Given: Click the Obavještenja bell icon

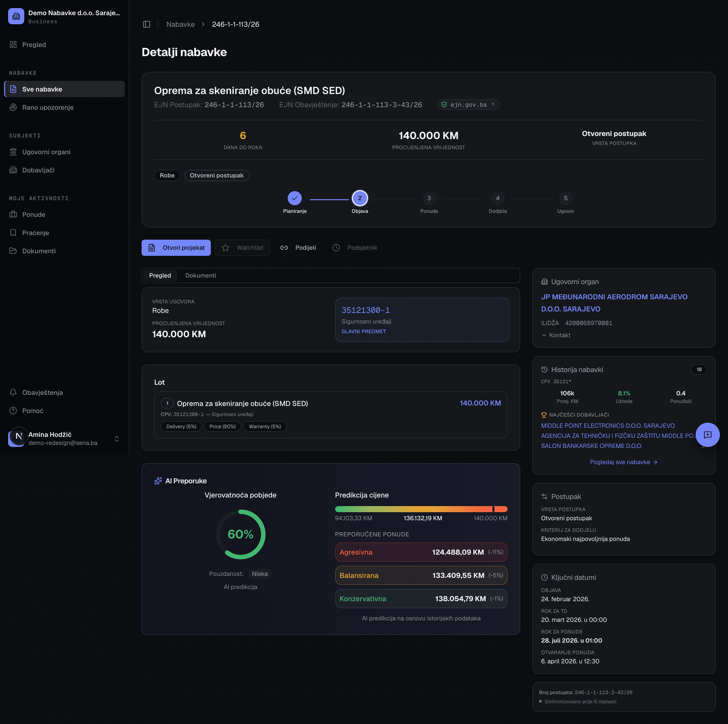Looking at the screenshot, I should click(x=13, y=392).
